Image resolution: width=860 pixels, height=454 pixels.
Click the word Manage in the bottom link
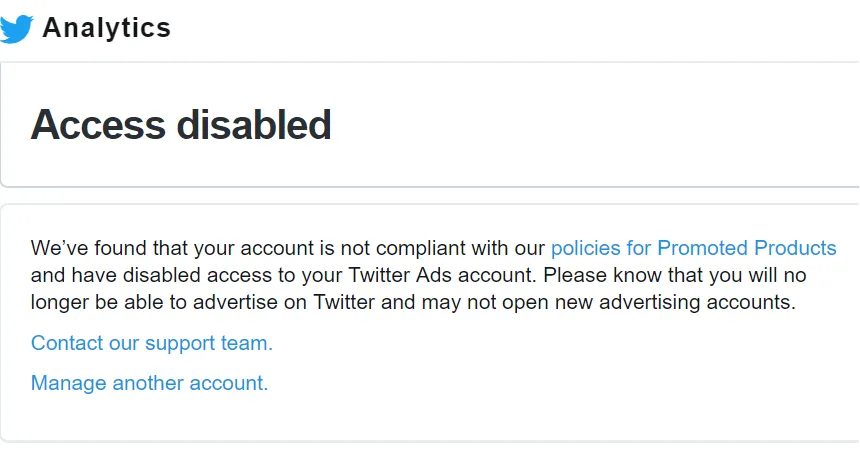[x=68, y=383]
